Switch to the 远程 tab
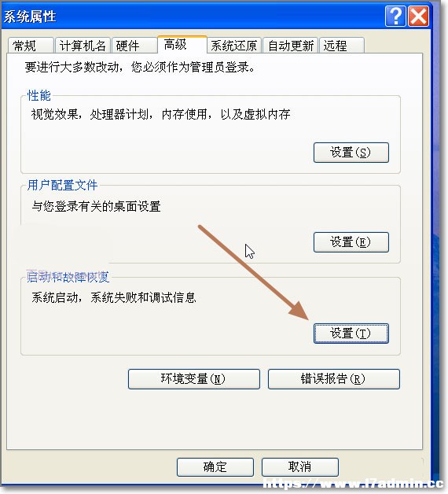The width and height of the screenshot is (448, 494). [x=342, y=46]
